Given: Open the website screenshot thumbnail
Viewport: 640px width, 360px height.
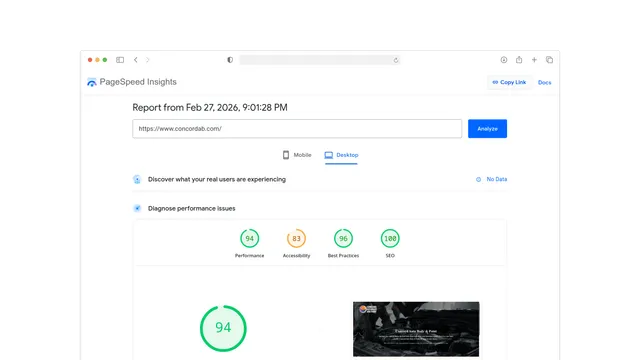Looking at the screenshot, I should (416, 329).
